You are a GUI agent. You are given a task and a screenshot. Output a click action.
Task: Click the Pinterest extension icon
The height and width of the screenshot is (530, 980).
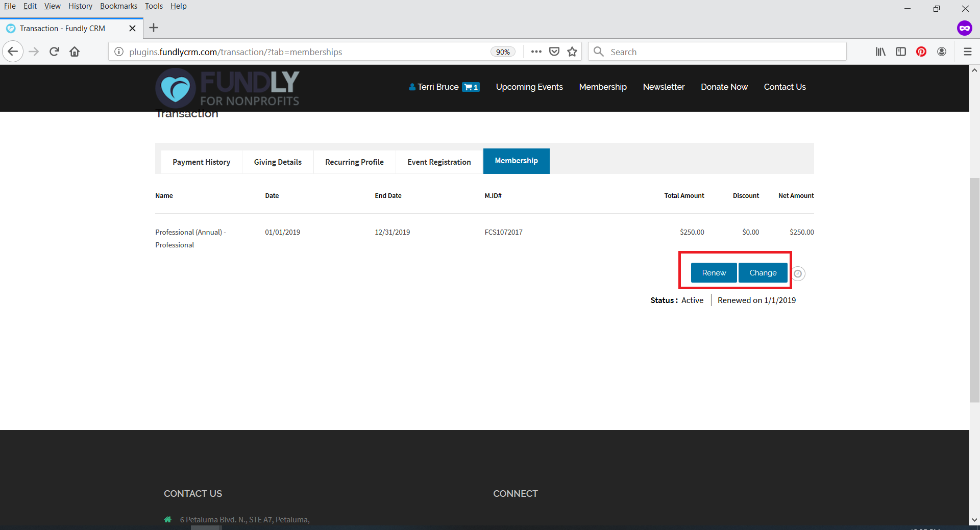coord(921,52)
